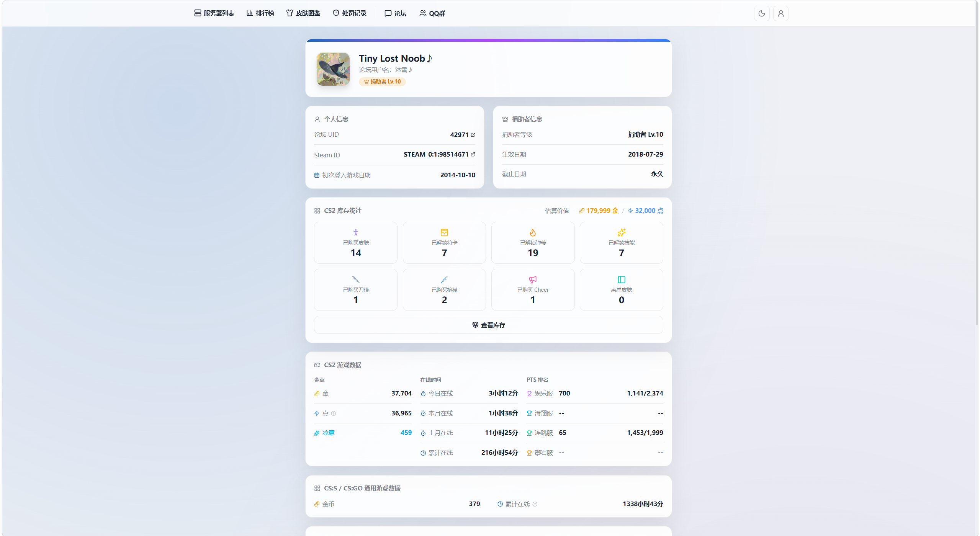Click the timer icon beside 今日在线
Screen dimensions: 980x536
point(423,394)
